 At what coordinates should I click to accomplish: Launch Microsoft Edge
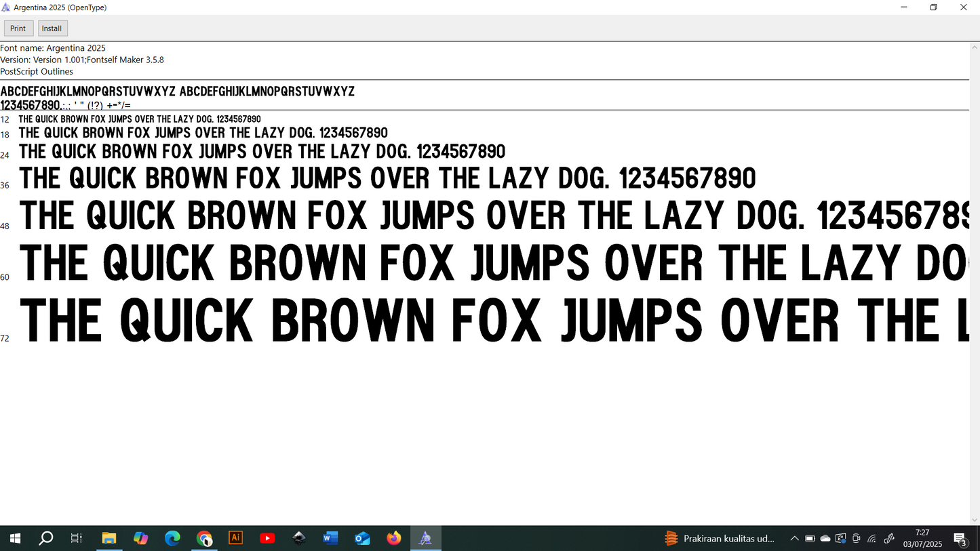[x=172, y=538]
